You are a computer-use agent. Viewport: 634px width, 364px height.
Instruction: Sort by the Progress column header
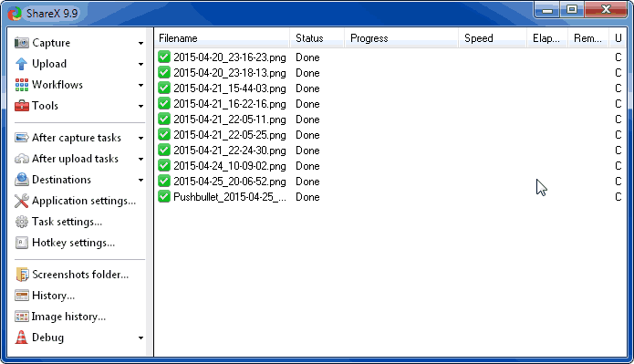pos(401,38)
